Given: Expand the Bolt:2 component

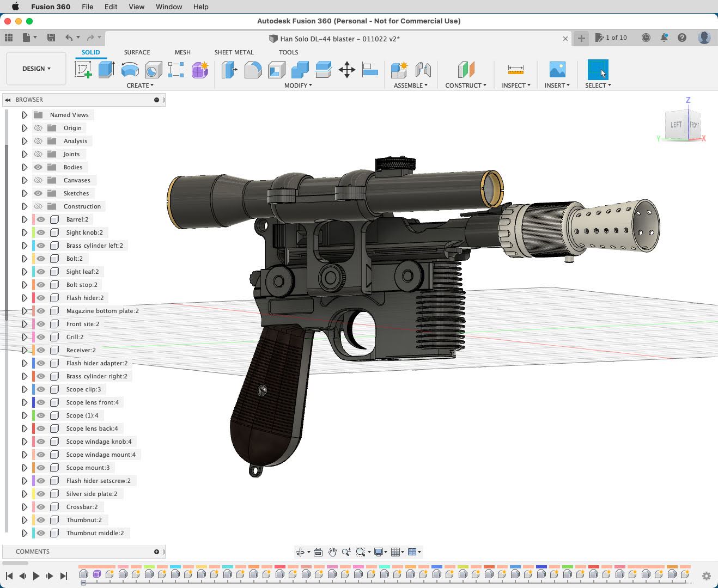Looking at the screenshot, I should 25,259.
